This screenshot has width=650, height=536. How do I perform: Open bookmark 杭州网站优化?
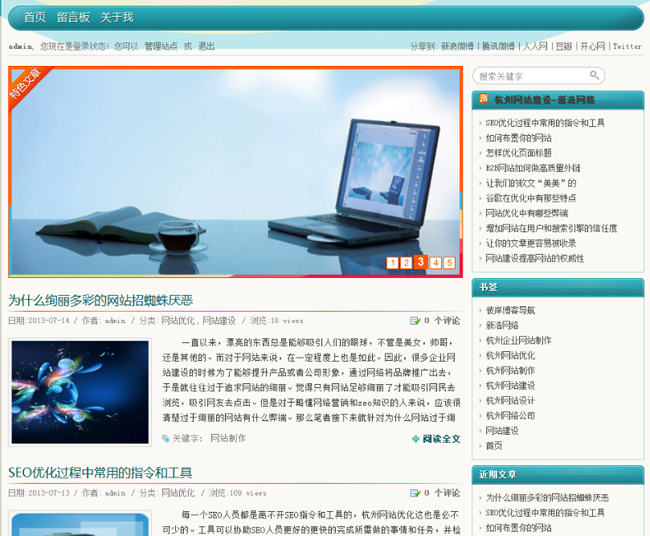[510, 355]
